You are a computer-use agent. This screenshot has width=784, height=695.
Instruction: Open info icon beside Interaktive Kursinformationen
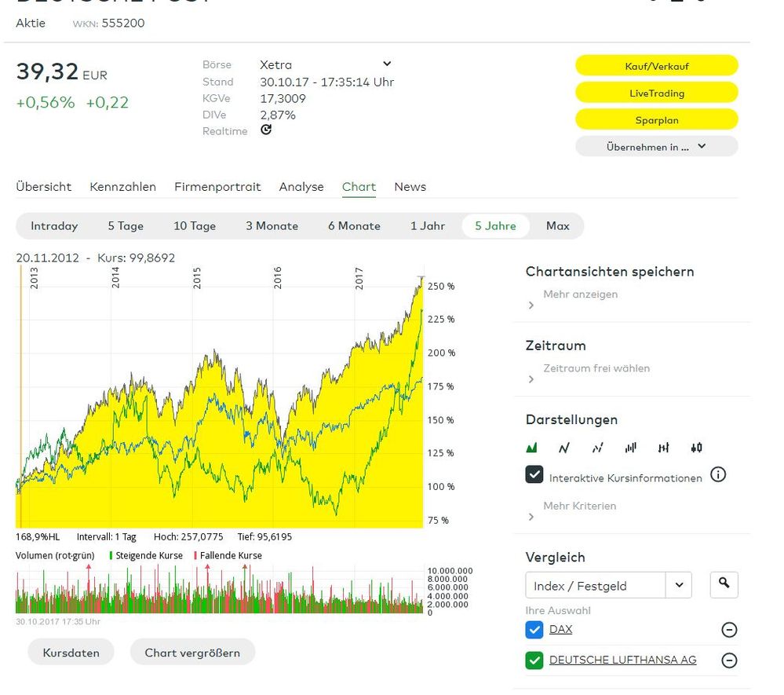[x=717, y=475]
